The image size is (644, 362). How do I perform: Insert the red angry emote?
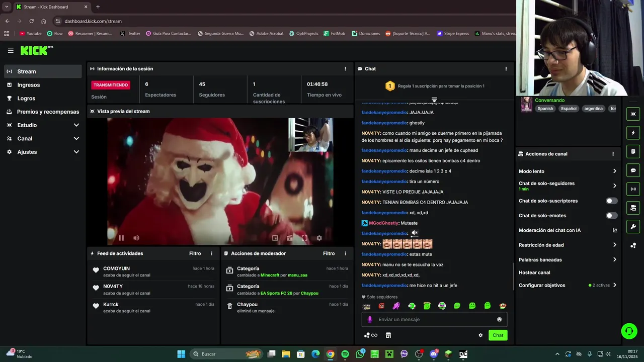pos(381,306)
